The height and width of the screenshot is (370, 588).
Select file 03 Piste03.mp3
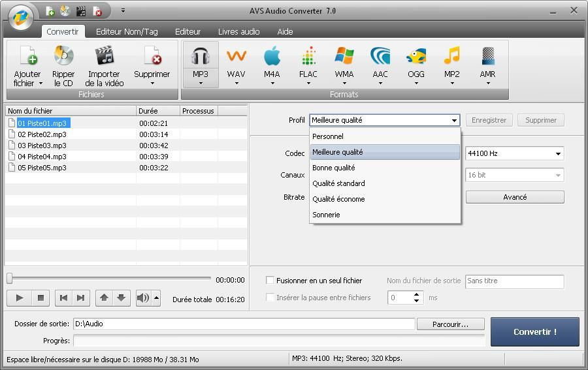point(42,146)
